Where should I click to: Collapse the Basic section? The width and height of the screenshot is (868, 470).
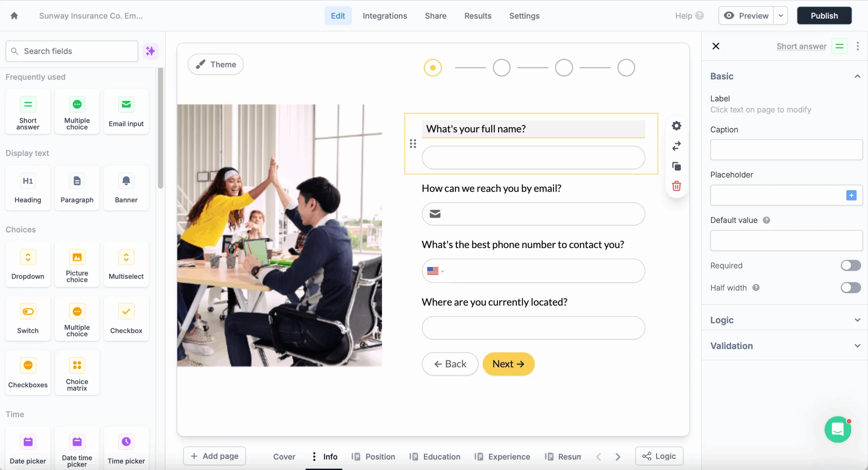(x=857, y=76)
